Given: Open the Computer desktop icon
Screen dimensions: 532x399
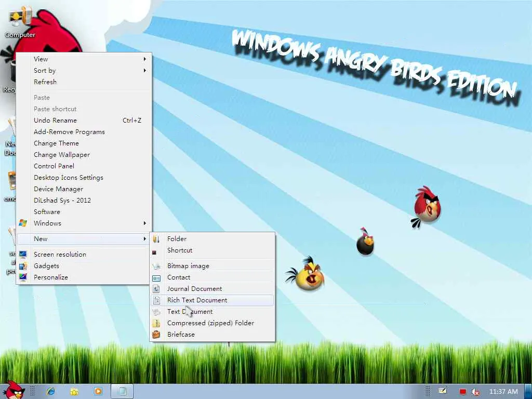Looking at the screenshot, I should [20, 22].
